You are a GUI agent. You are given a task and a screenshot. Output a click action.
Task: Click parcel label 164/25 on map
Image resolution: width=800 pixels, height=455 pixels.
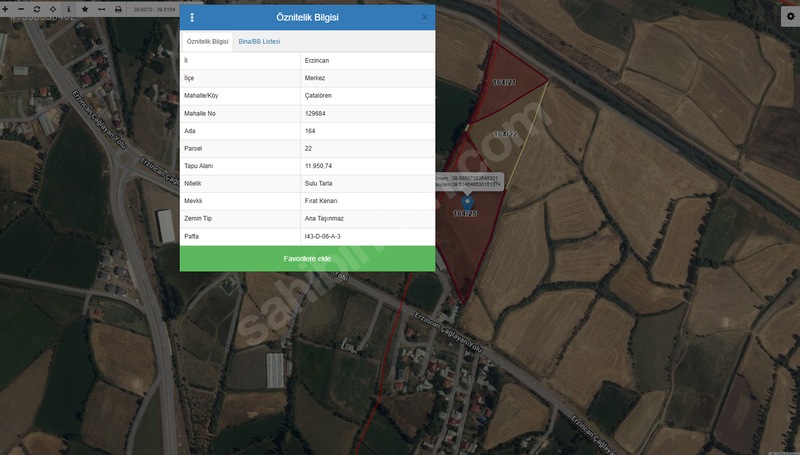465,214
